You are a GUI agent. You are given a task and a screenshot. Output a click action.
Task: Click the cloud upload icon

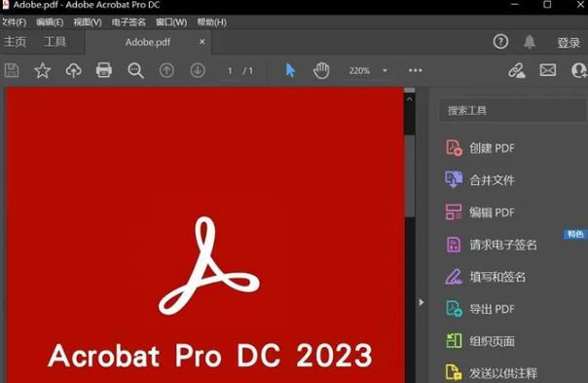[x=74, y=70]
